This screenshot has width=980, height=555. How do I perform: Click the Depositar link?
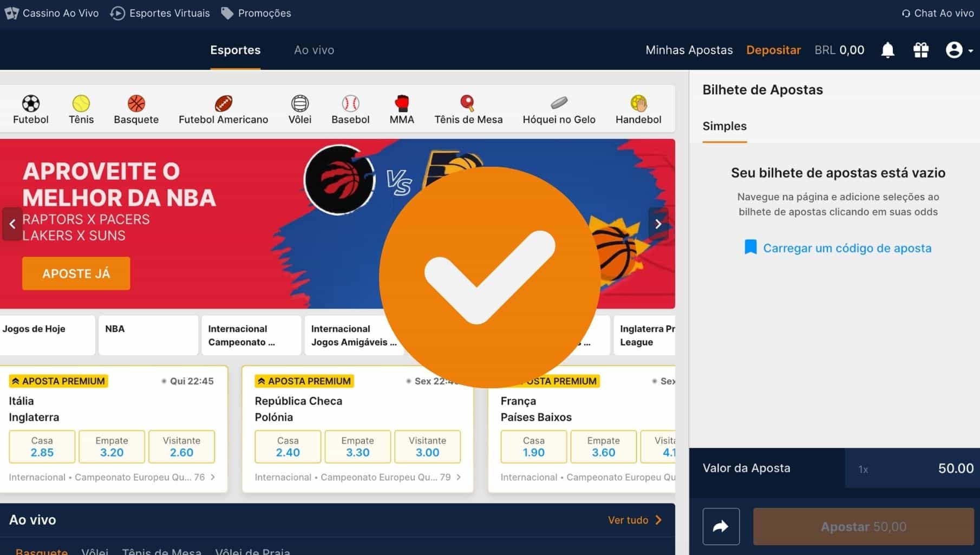(773, 50)
